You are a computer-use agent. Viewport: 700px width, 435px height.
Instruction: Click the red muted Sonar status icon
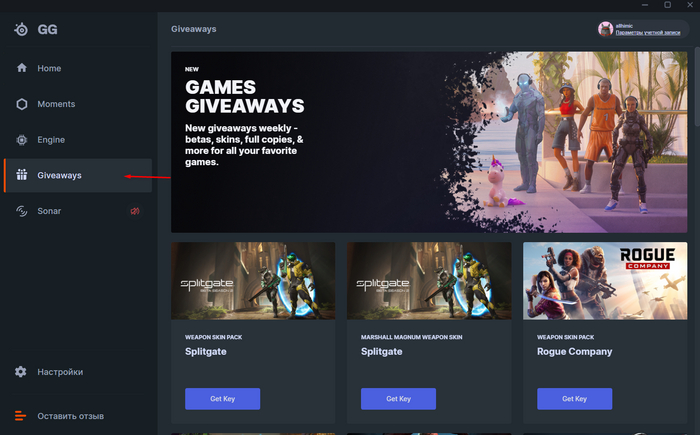coord(134,211)
